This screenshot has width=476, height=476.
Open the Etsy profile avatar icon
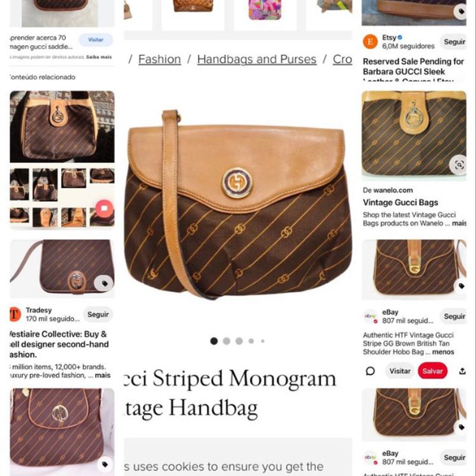pyautogui.click(x=370, y=42)
